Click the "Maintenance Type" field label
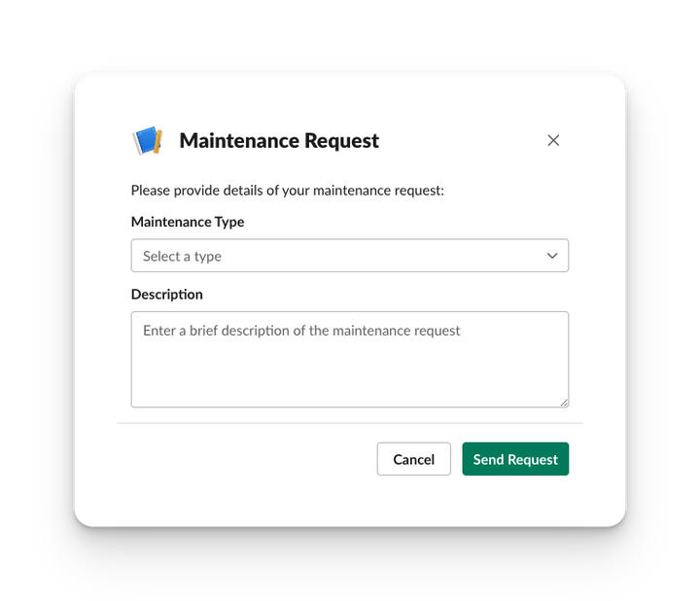Screen dimensions: 700x601 tap(188, 222)
